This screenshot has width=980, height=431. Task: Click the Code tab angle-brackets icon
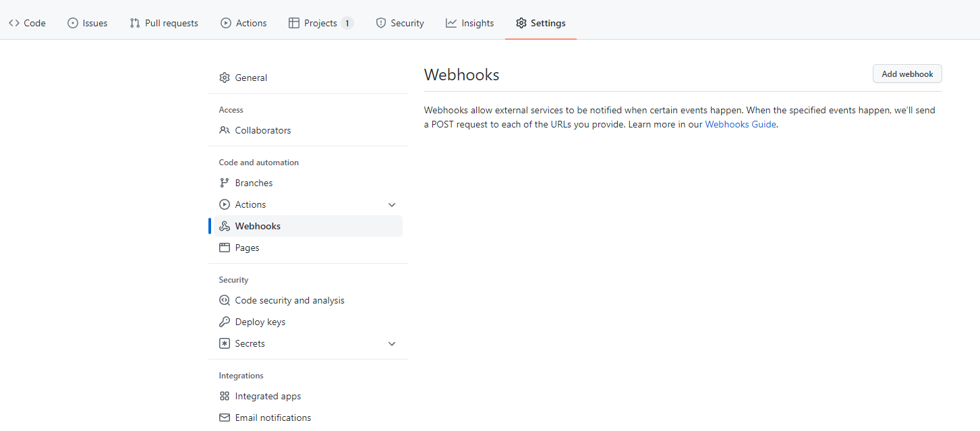point(14,23)
